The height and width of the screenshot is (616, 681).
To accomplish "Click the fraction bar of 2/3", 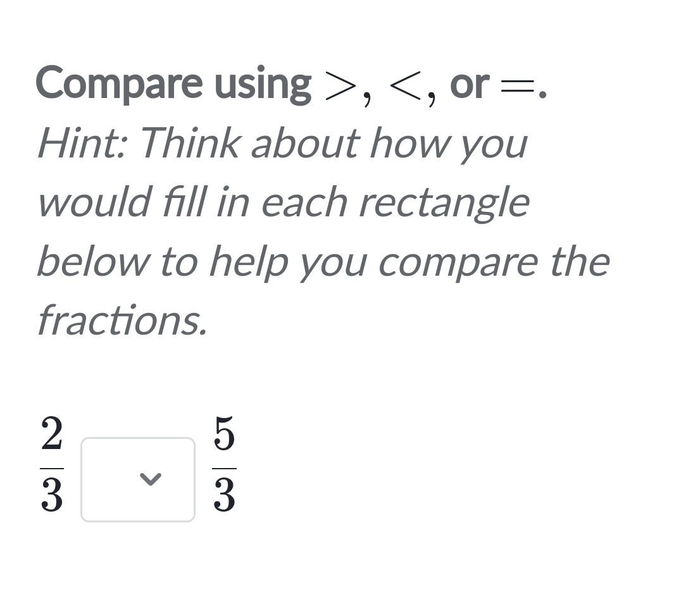I will point(52,468).
